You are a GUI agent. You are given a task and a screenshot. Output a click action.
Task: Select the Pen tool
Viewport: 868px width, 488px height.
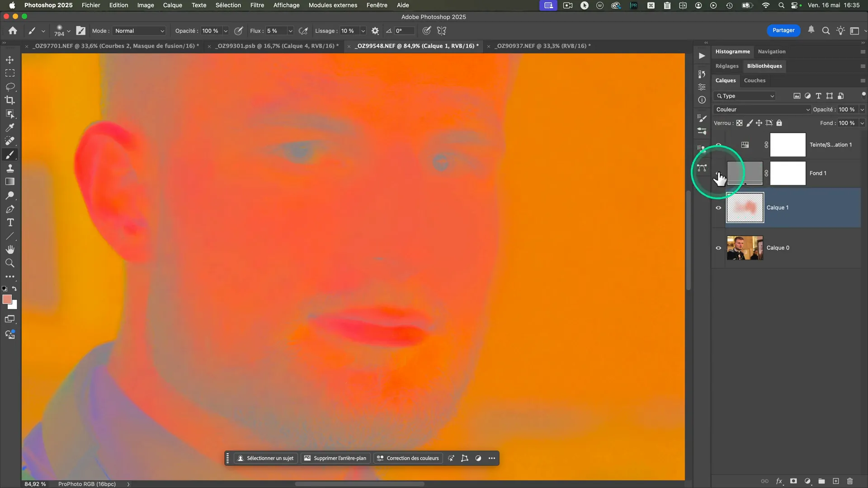[10, 209]
